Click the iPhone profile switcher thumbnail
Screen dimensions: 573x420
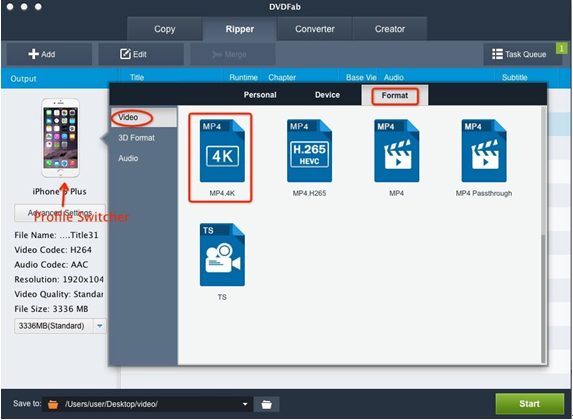tap(60, 138)
